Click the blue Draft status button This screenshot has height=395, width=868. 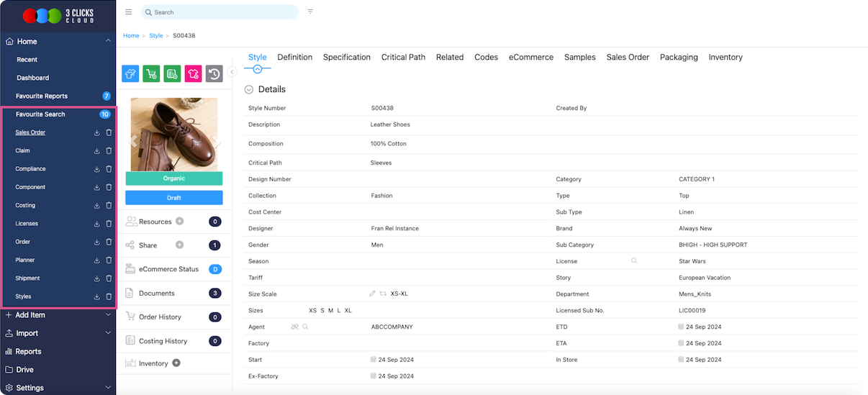pos(173,198)
